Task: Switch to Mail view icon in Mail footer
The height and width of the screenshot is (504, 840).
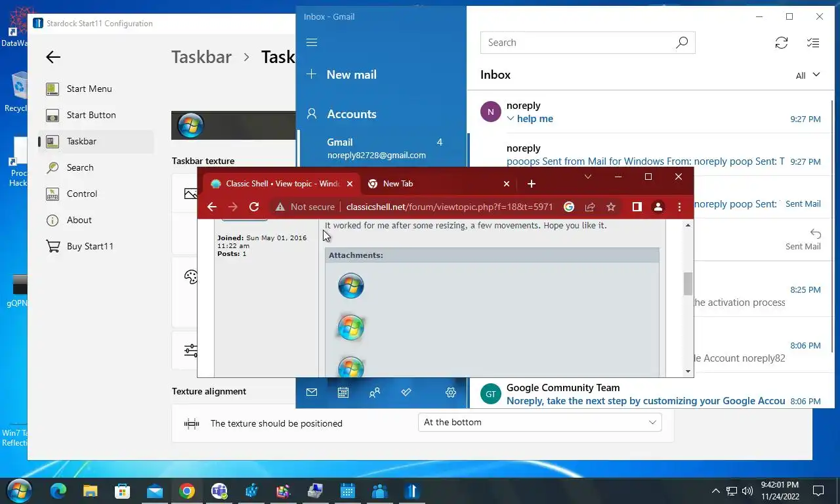Action: (x=312, y=392)
